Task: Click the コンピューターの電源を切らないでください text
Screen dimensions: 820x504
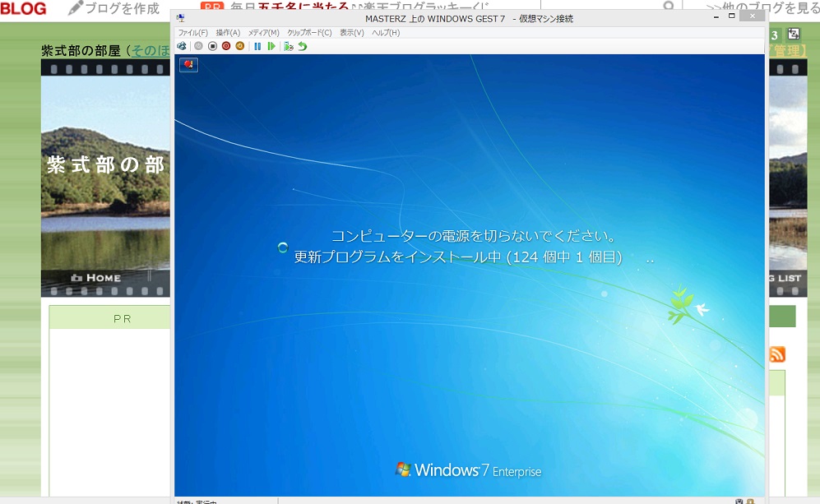Action: click(473, 236)
